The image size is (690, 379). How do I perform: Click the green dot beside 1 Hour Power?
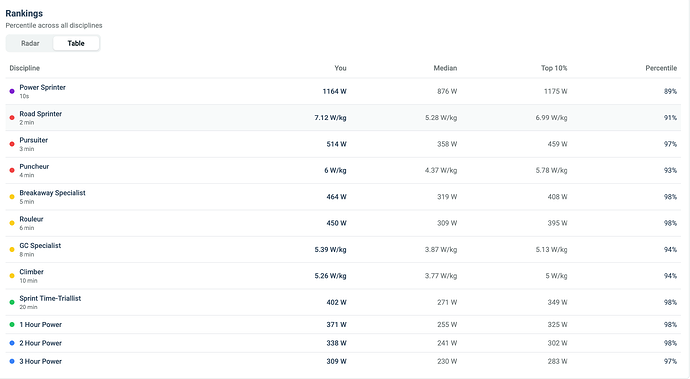coord(12,325)
